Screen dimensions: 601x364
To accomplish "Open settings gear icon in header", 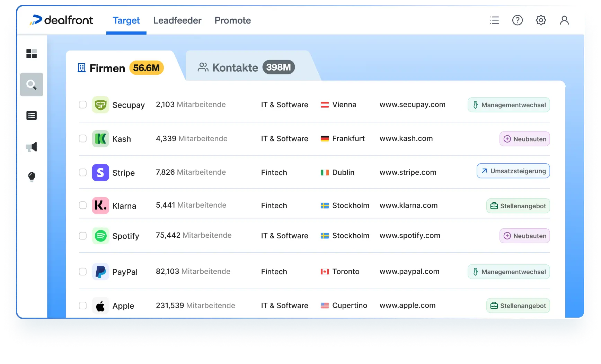I will pyautogui.click(x=541, y=20).
